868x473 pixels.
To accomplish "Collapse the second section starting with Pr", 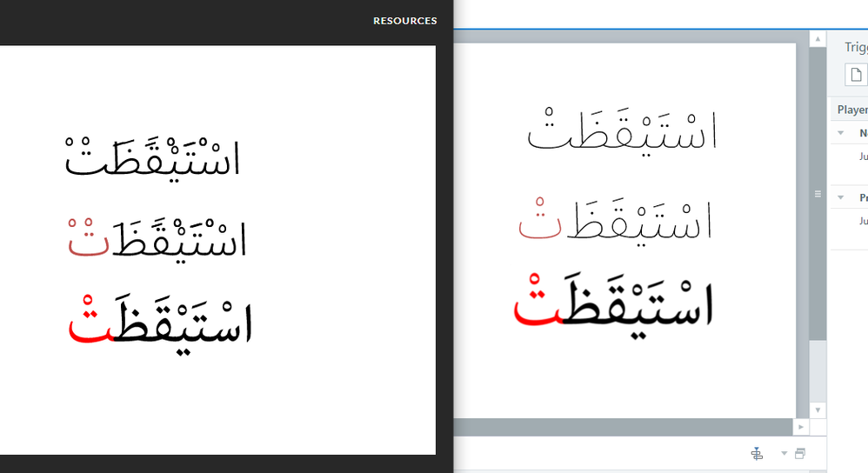I will coord(840,197).
